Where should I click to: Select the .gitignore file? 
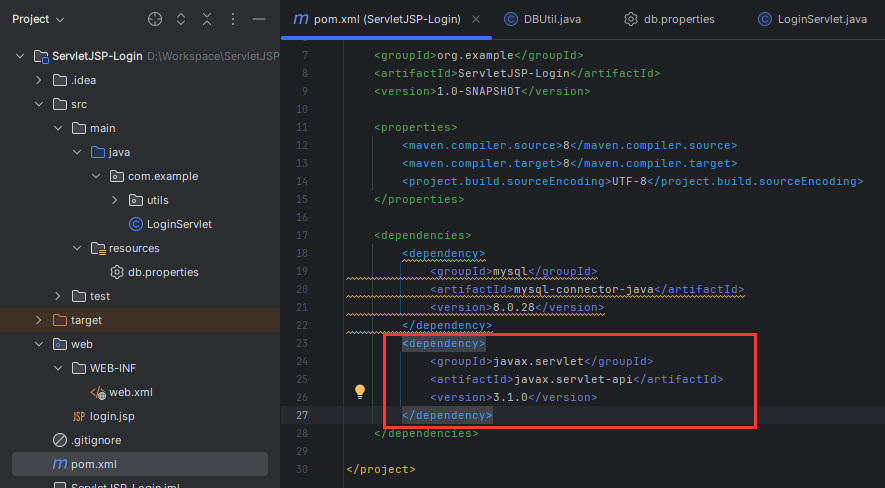95,440
